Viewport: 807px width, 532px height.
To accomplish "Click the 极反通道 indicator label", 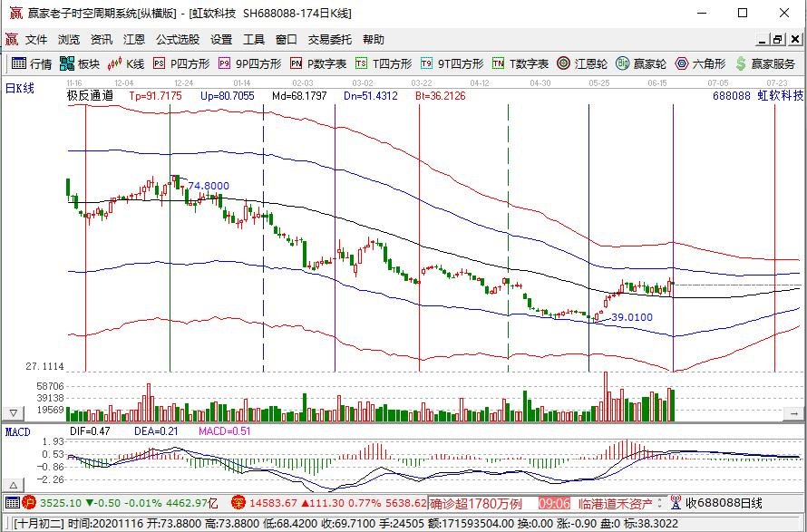I will (x=90, y=96).
